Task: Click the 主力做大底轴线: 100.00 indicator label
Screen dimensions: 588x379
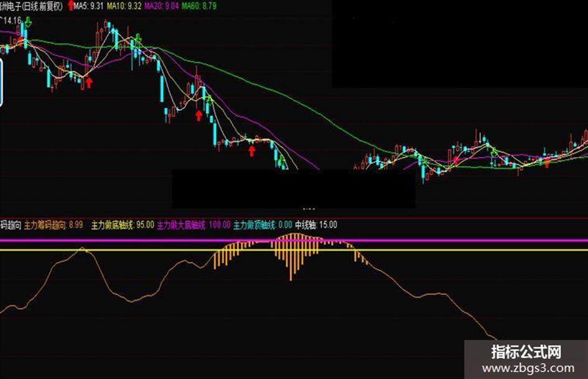Action: point(194,225)
